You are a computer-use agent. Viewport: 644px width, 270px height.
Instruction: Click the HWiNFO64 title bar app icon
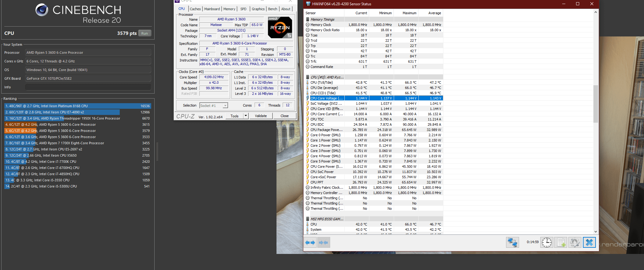308,4
